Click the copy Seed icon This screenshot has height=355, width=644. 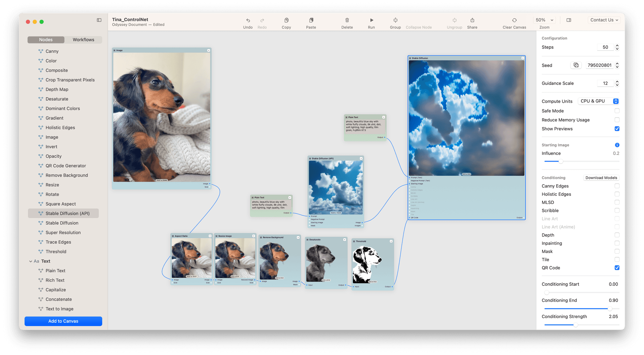[x=576, y=65]
